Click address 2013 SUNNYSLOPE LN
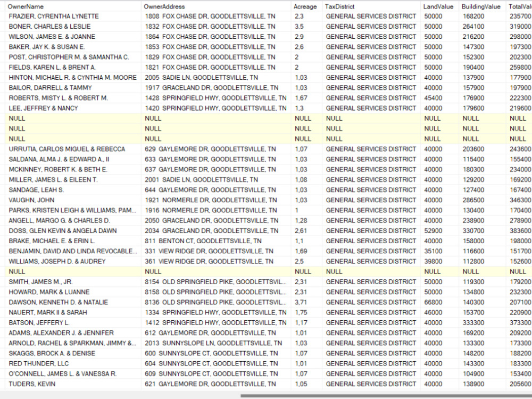 tap(216, 343)
